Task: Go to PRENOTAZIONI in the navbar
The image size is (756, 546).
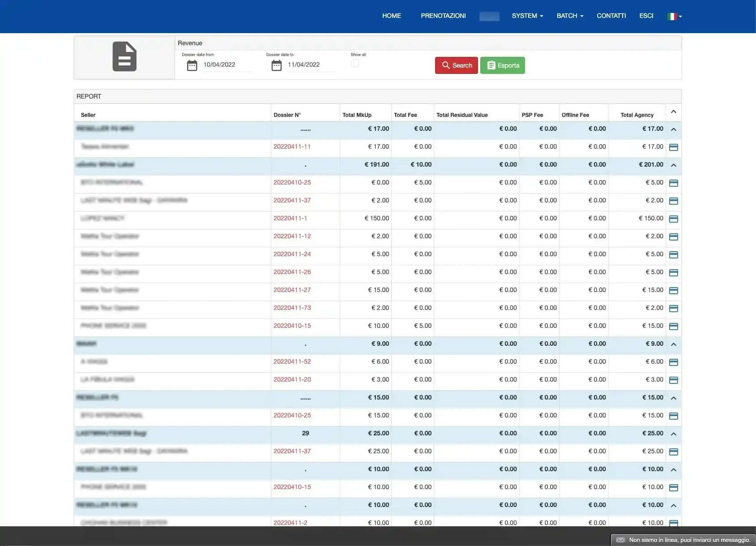Action: click(x=443, y=16)
